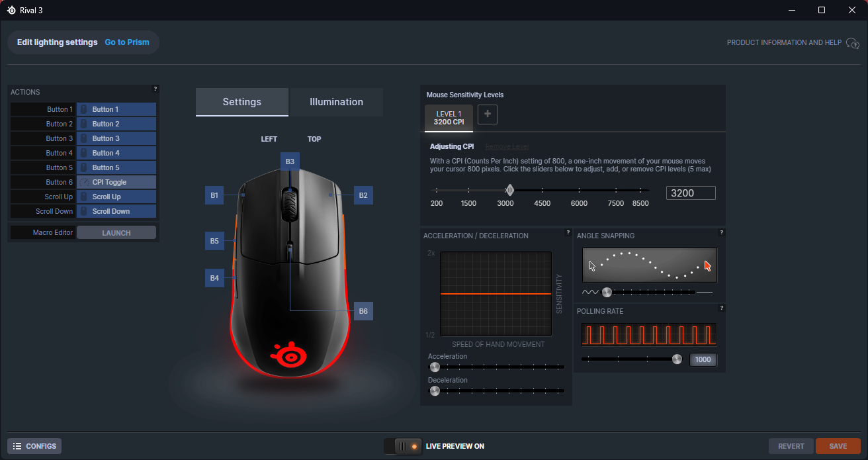This screenshot has width=868, height=460.
Task: Click the B1 left button marker
Action: (x=214, y=195)
